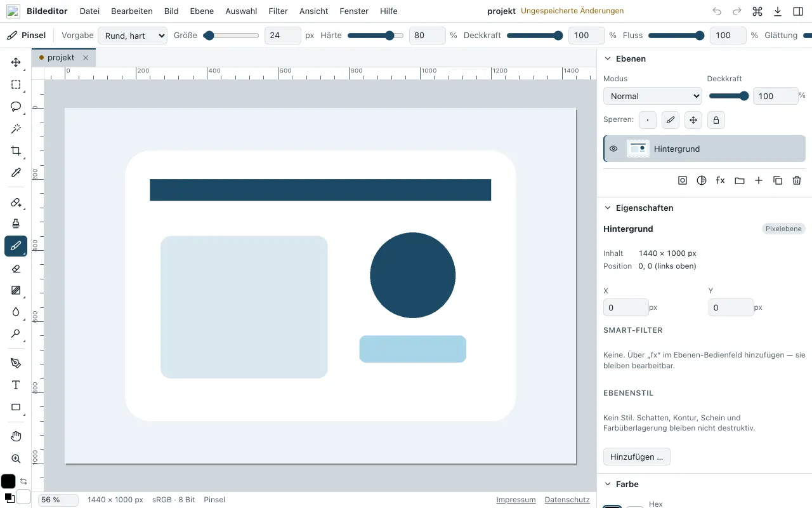
Task: Collapse the Farbe panel
Action: [607, 484]
